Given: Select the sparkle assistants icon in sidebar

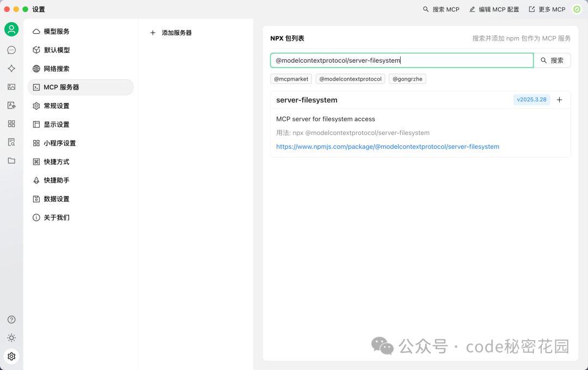Looking at the screenshot, I should 11,68.
